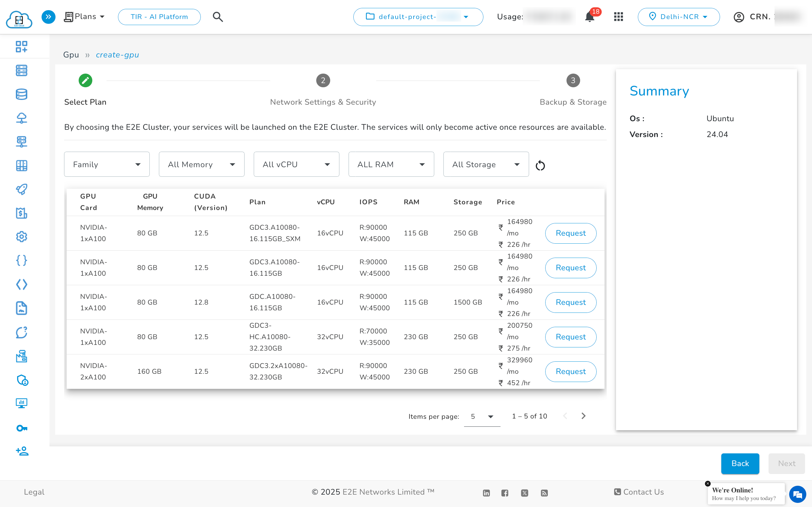This screenshot has height=507, width=812.
Task: Open the live chat bubble icon
Action: [x=797, y=494]
